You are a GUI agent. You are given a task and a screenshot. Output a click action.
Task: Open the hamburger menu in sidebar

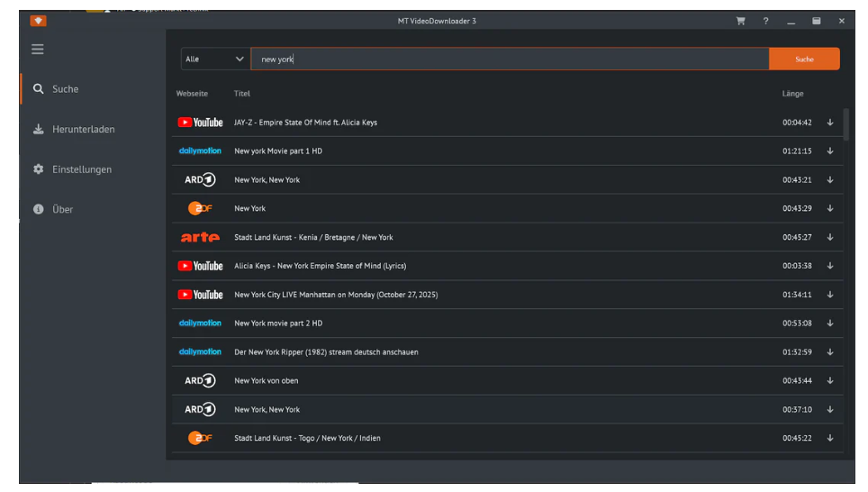click(38, 50)
